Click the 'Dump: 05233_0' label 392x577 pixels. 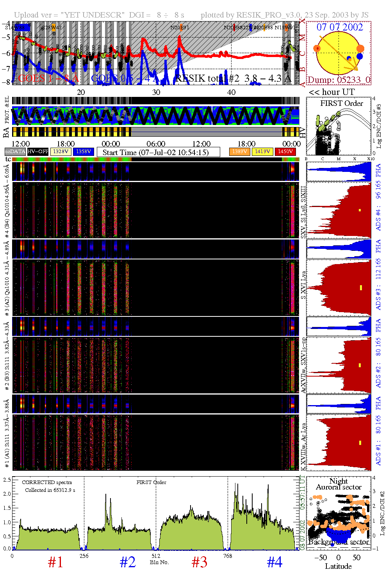tap(338, 80)
